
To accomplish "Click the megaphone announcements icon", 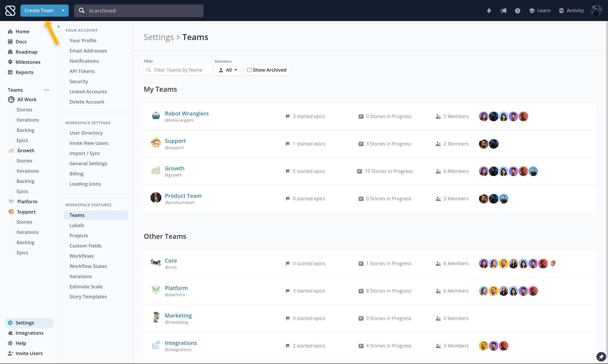I will (x=503, y=11).
